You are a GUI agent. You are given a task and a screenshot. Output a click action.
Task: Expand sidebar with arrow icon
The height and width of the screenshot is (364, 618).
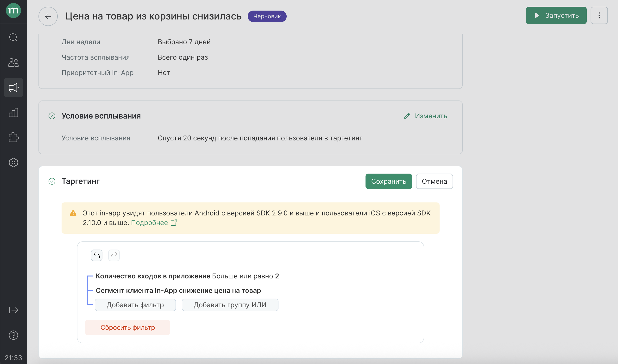(13, 310)
